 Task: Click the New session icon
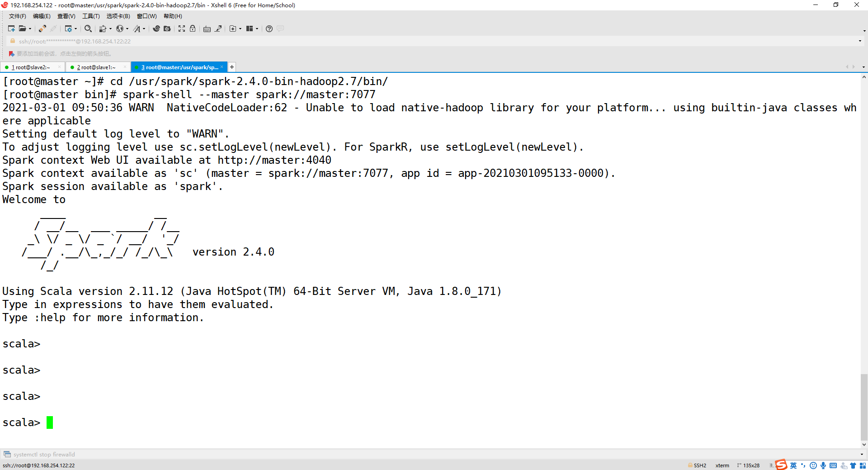(x=11, y=28)
